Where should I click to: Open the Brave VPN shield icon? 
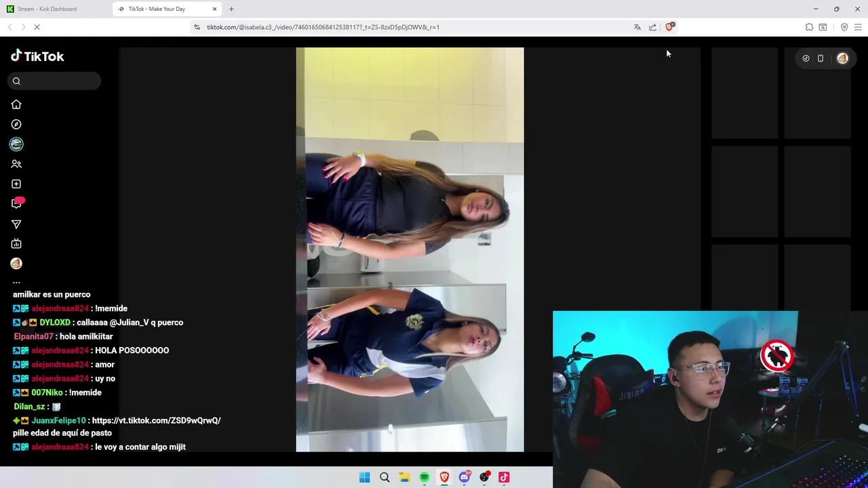click(844, 27)
